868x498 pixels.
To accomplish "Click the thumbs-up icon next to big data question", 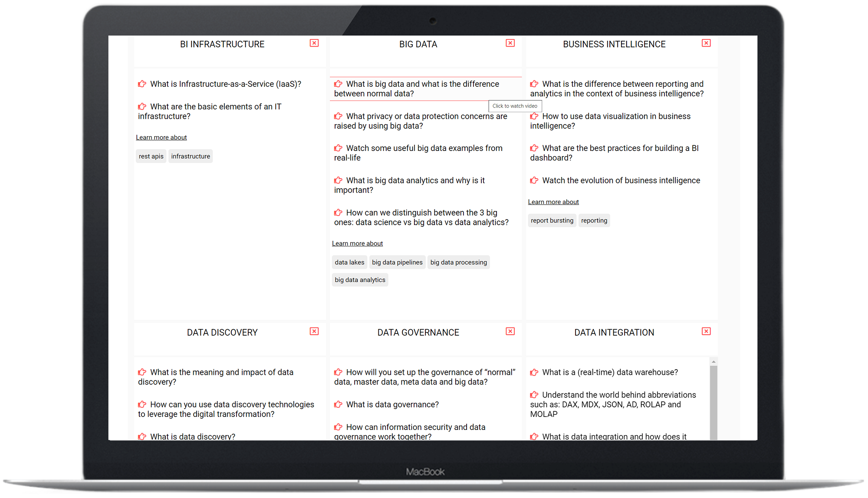I will 338,83.
